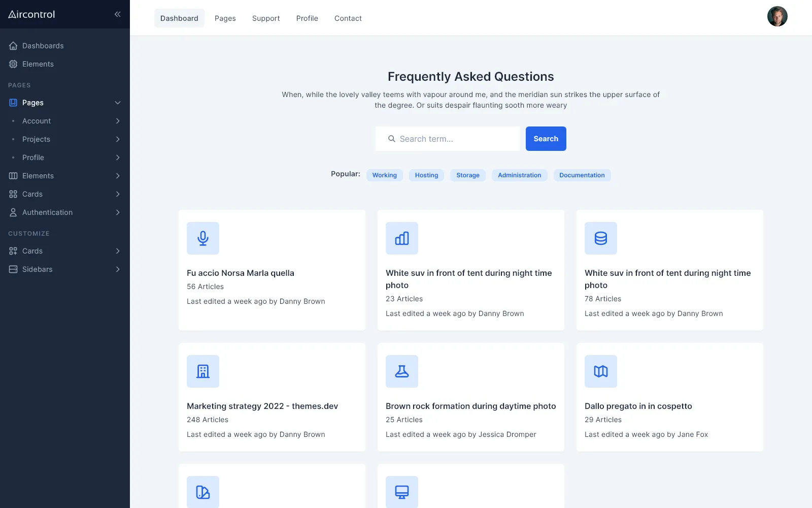Screen dimensions: 812x508
Task: Collapse sidebar with double-chevron icon
Action: [x=117, y=14]
